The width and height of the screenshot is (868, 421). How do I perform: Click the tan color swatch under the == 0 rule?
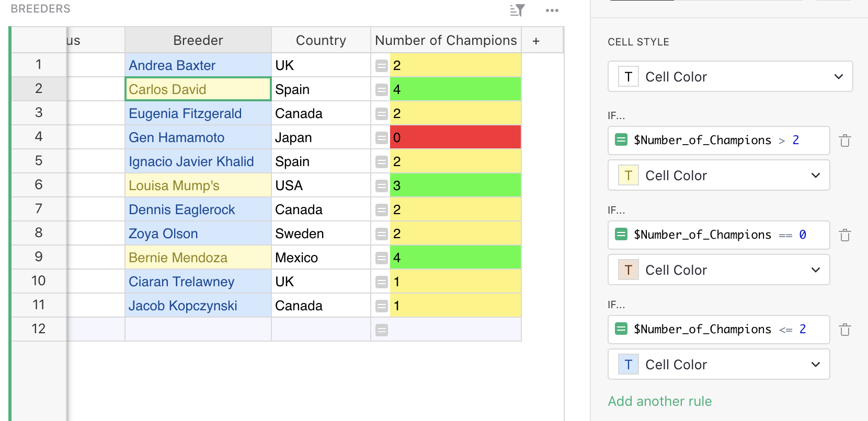(629, 270)
